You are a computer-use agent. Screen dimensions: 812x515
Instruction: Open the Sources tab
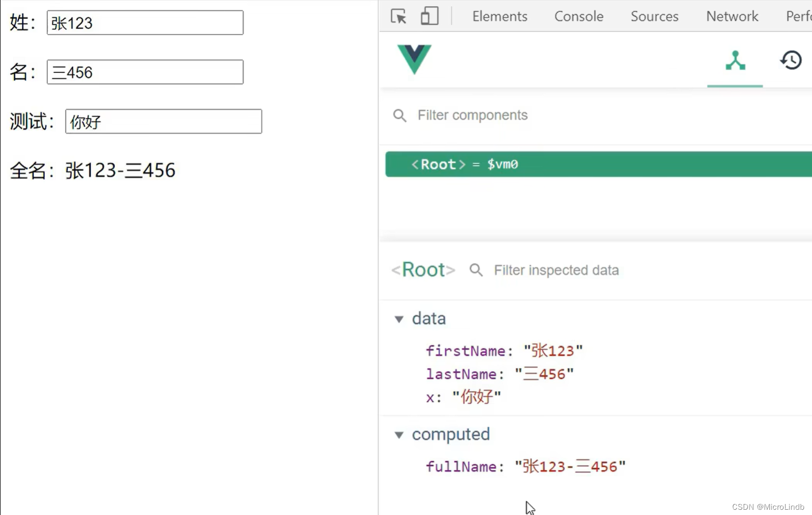coord(655,16)
